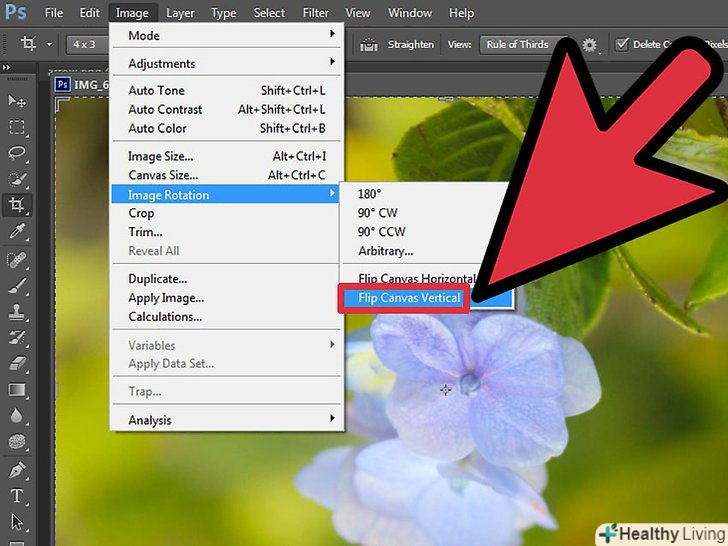Open the Image menu
Viewport: 728px width, 546px height.
tap(132, 13)
